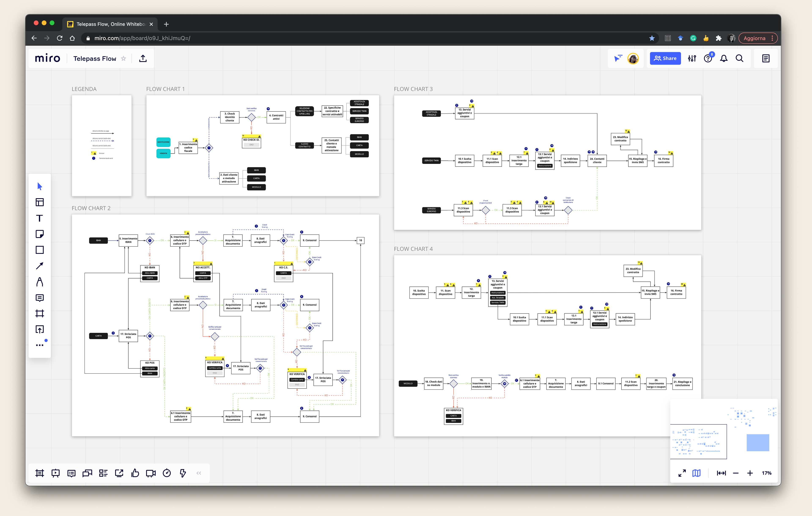Open frames panel in bottom toolbar

coord(40,473)
